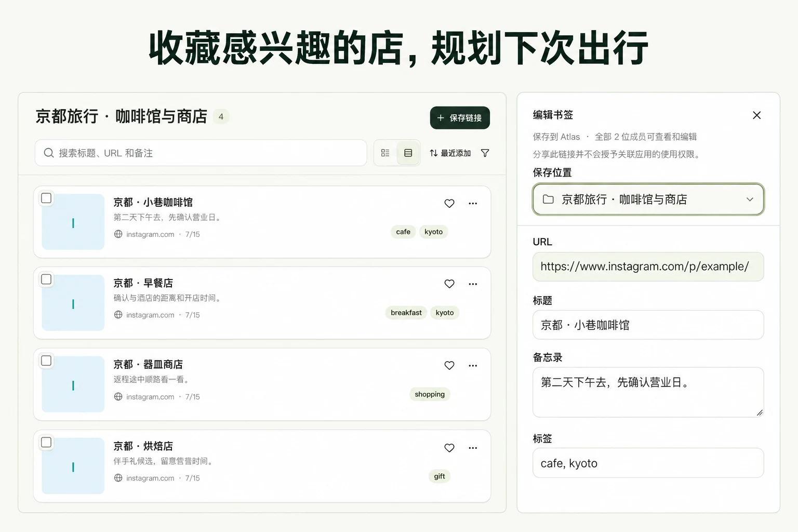Click the 备忘录 text area
Image resolution: width=798 pixels, height=532 pixels.
click(648, 392)
